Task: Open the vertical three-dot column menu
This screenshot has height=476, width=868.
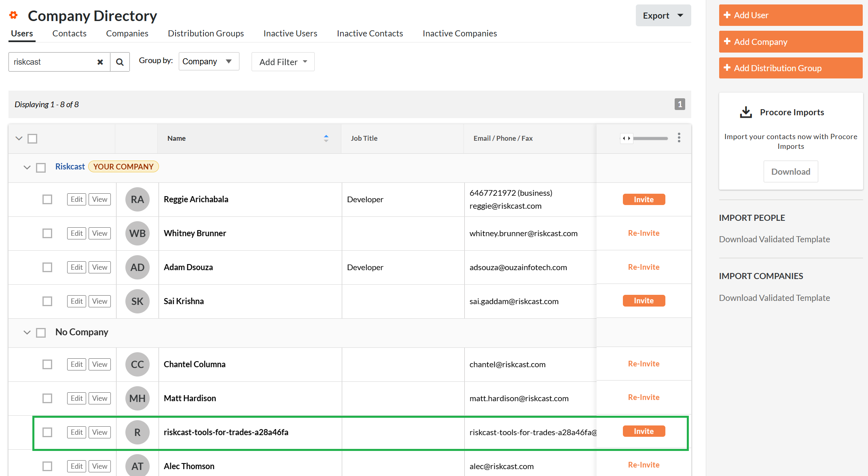Action: coord(679,138)
